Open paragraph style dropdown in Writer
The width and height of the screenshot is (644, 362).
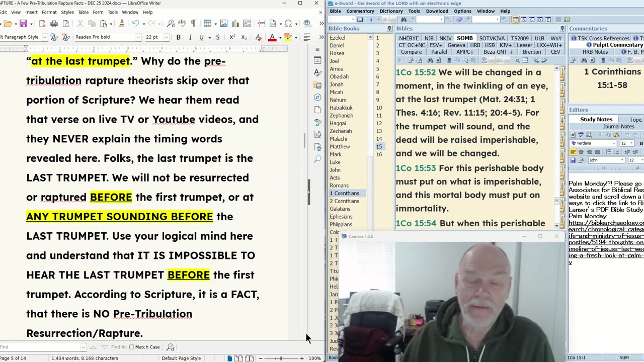coord(44,37)
